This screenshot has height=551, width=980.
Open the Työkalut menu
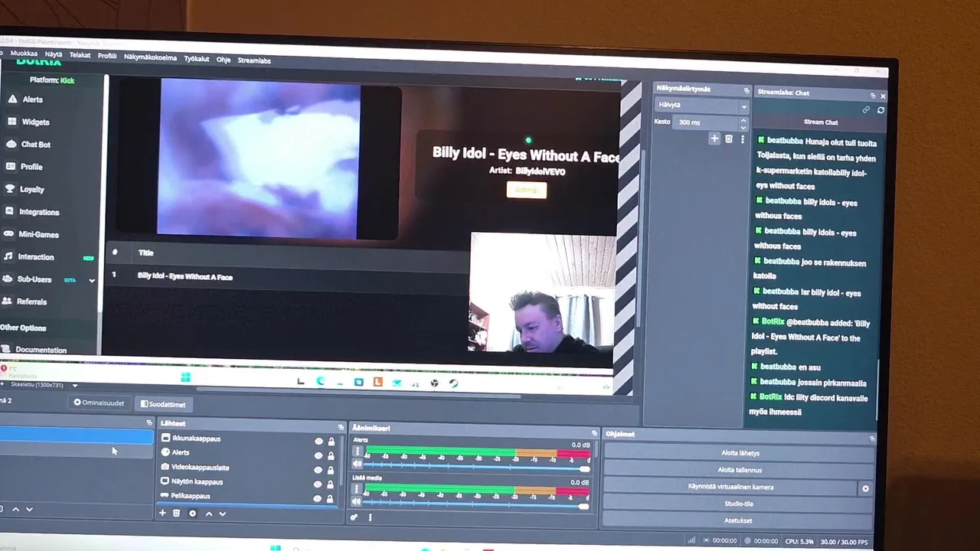[x=197, y=59]
